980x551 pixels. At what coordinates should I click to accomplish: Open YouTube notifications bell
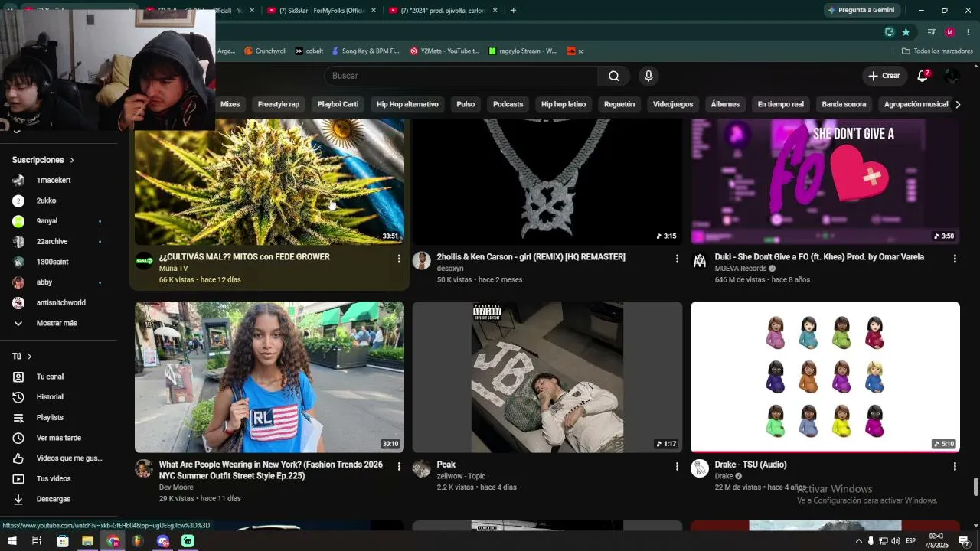[923, 76]
